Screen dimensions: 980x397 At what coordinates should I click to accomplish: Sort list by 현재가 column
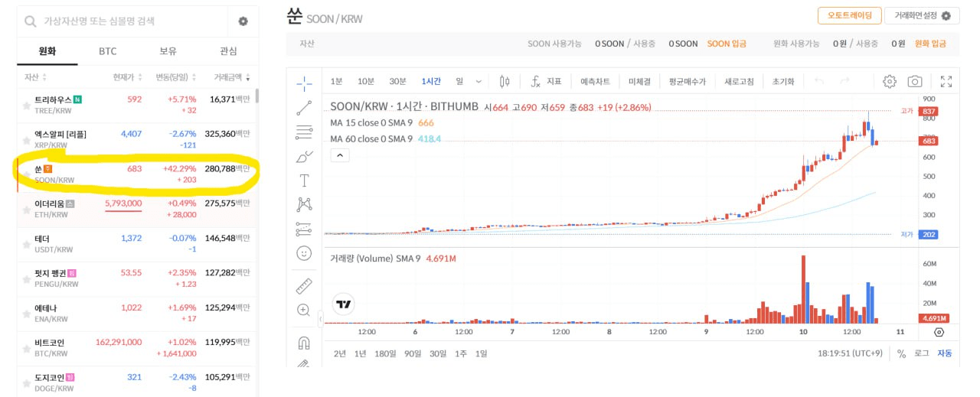[127, 77]
